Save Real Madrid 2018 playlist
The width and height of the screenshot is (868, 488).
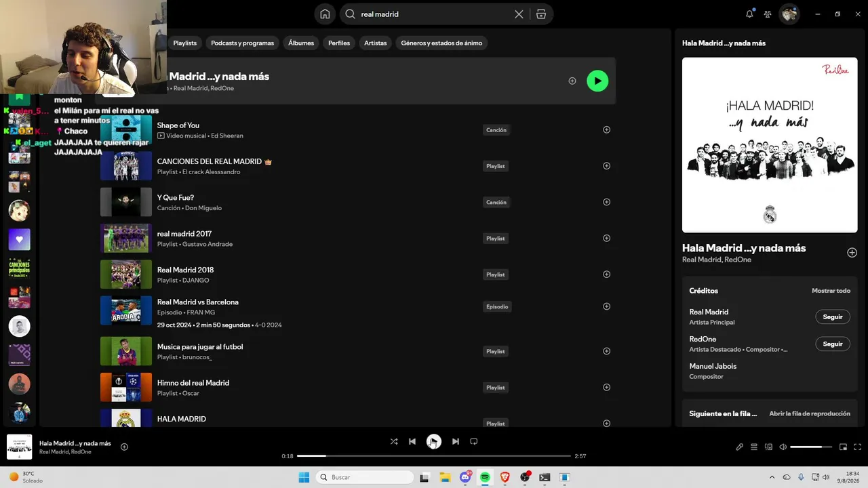click(606, 274)
